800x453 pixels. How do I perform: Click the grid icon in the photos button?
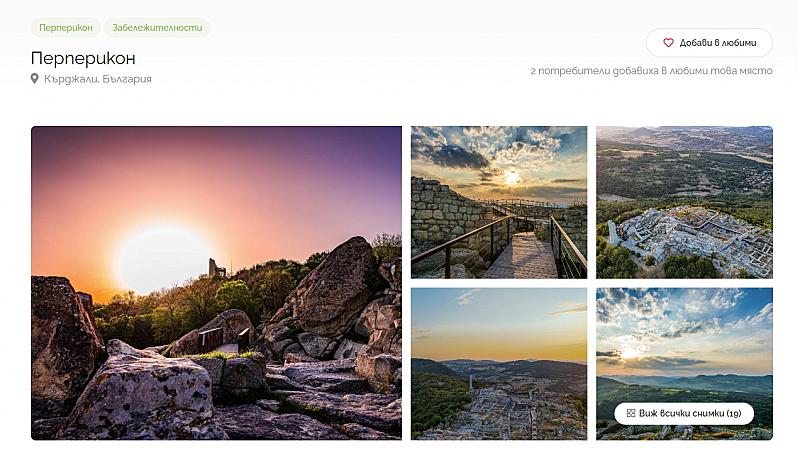coord(631,413)
